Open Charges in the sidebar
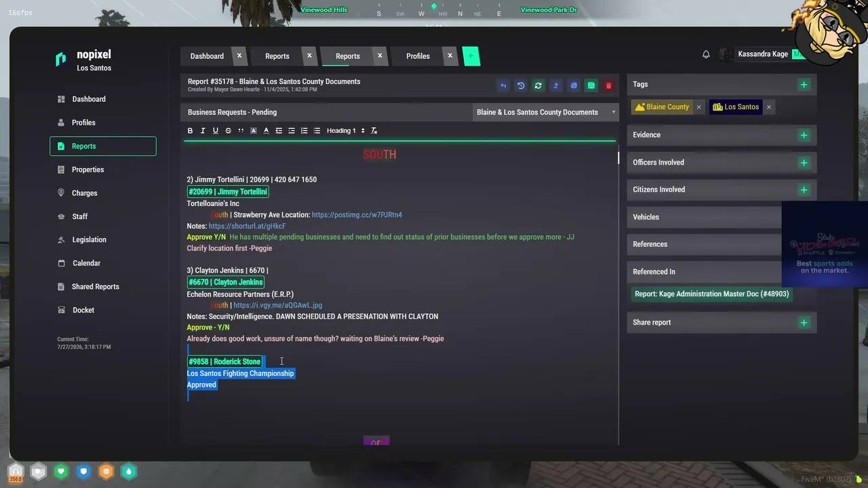The height and width of the screenshot is (488, 868). [103, 193]
